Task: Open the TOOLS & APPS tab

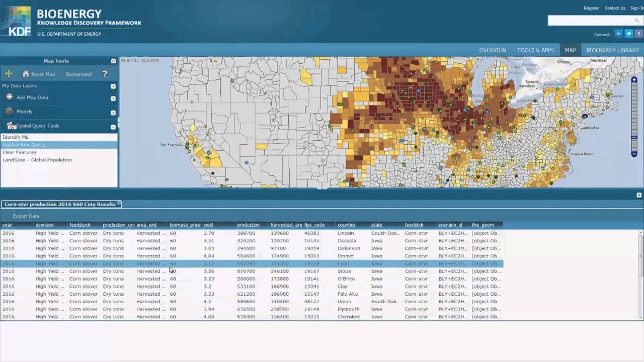Action: (535, 50)
